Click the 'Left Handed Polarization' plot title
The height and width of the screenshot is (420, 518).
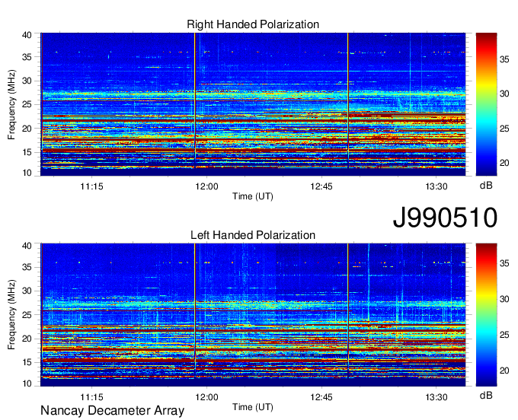(253, 235)
